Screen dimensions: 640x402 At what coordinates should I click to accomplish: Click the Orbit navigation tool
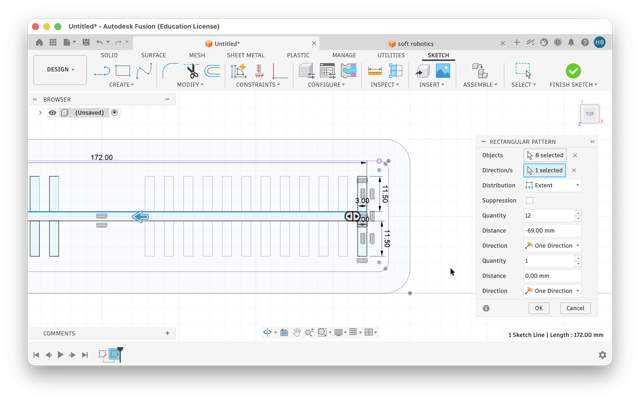click(x=267, y=332)
